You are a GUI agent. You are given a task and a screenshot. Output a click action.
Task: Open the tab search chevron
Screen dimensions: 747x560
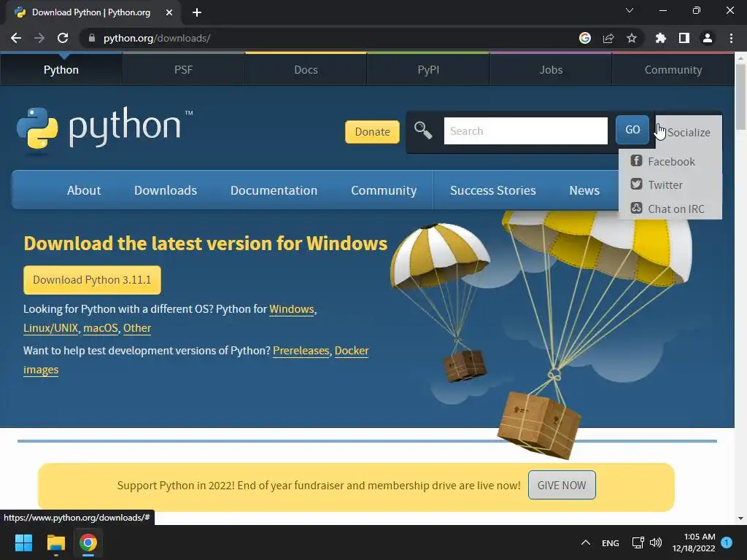630,10
